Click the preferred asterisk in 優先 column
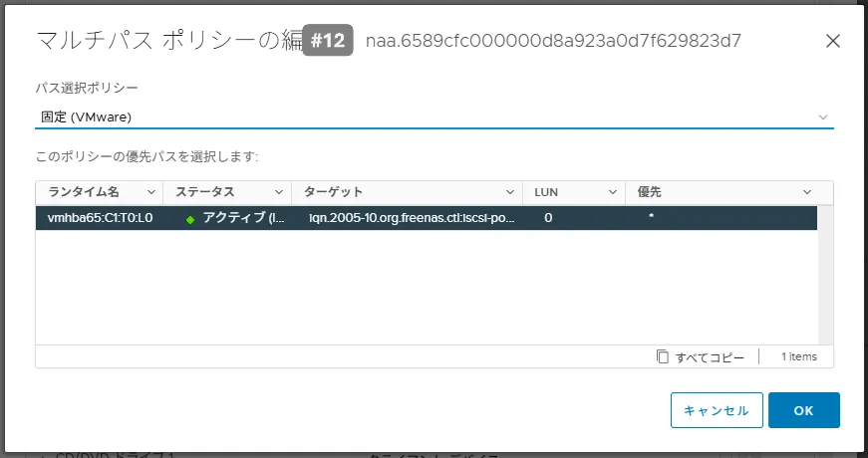This screenshot has width=868, height=458. coord(651,218)
